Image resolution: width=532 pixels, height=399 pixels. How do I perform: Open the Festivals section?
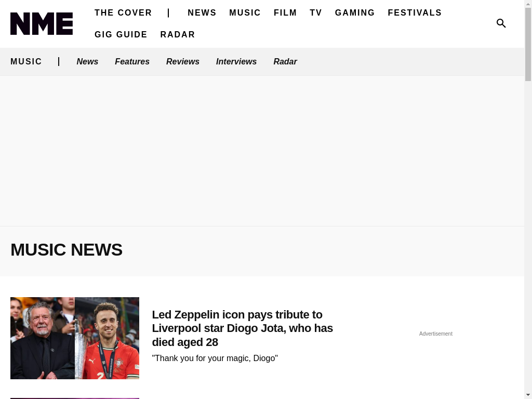(415, 12)
